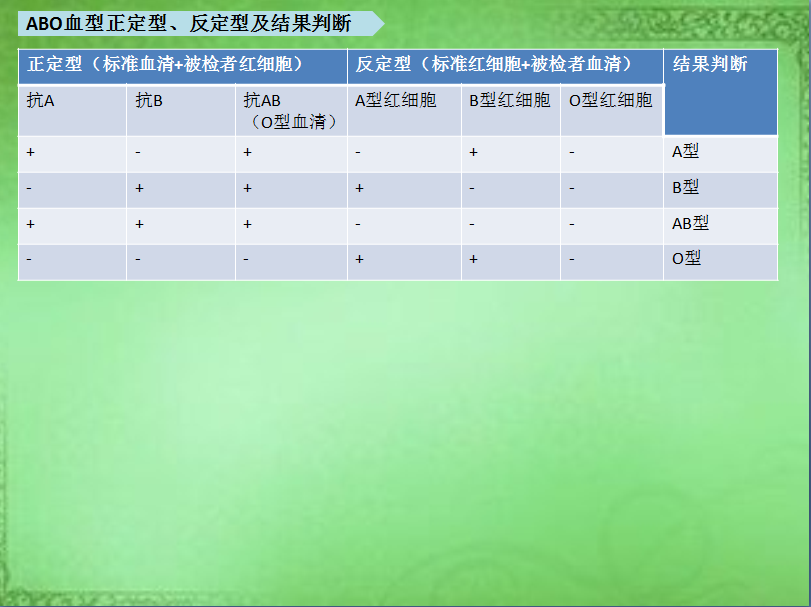
Task: Click 抗B '-' cell in A型 row
Action: tap(181, 154)
